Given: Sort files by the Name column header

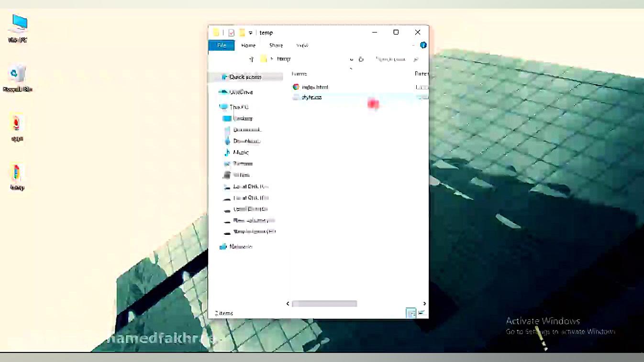Looking at the screenshot, I should tap(300, 74).
